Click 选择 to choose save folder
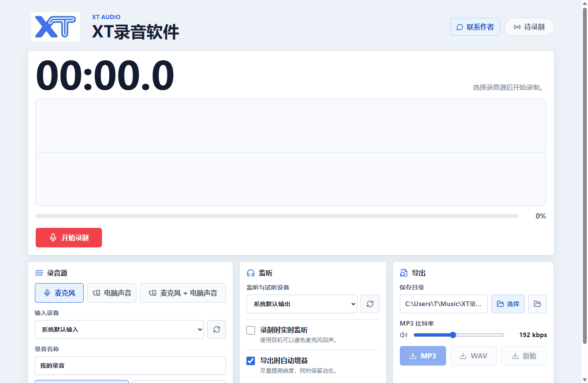 pyautogui.click(x=508, y=304)
